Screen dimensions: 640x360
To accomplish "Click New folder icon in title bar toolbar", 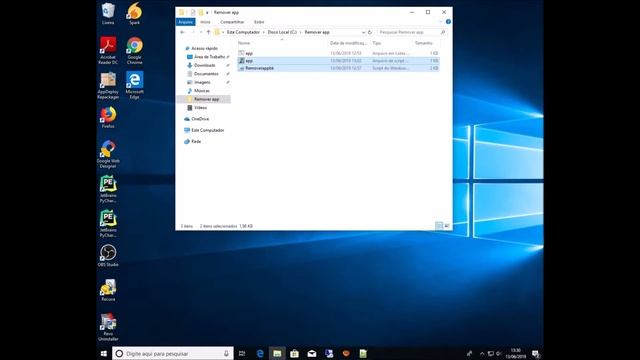I will [200, 12].
